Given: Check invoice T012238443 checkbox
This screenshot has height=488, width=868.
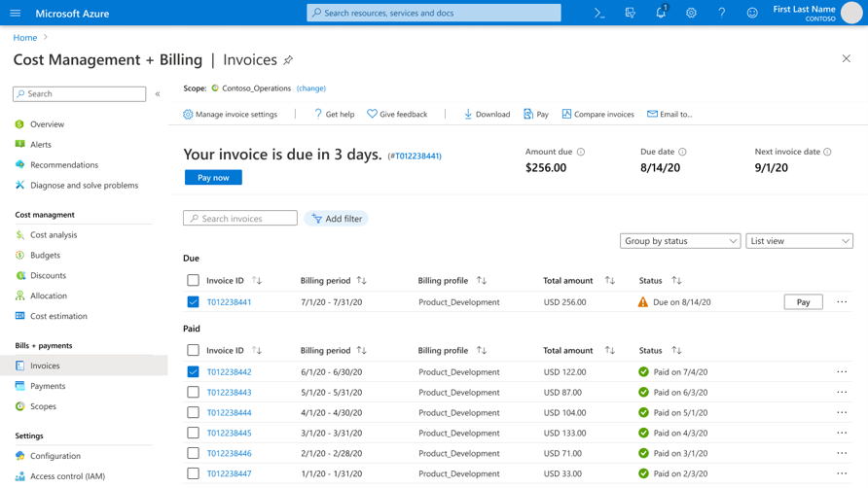Looking at the screenshot, I should point(193,393).
